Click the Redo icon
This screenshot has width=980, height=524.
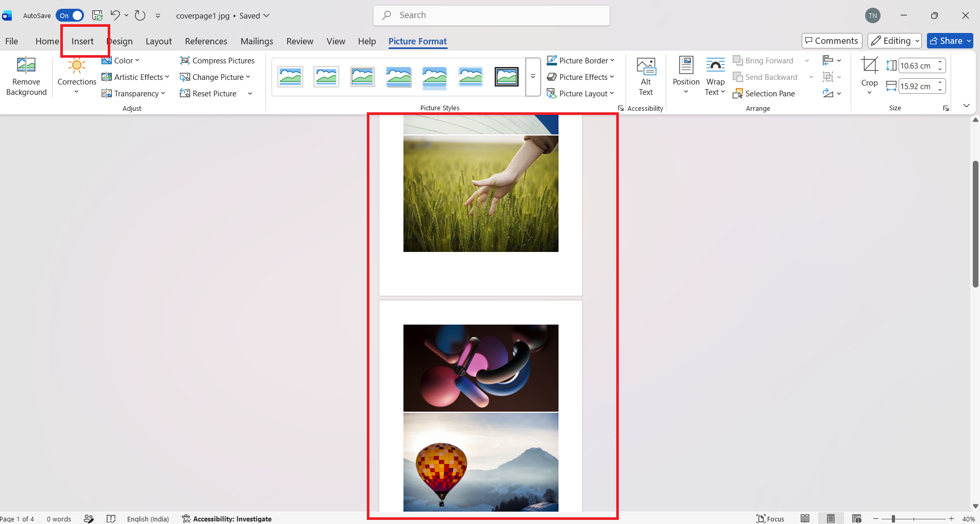[x=140, y=15]
